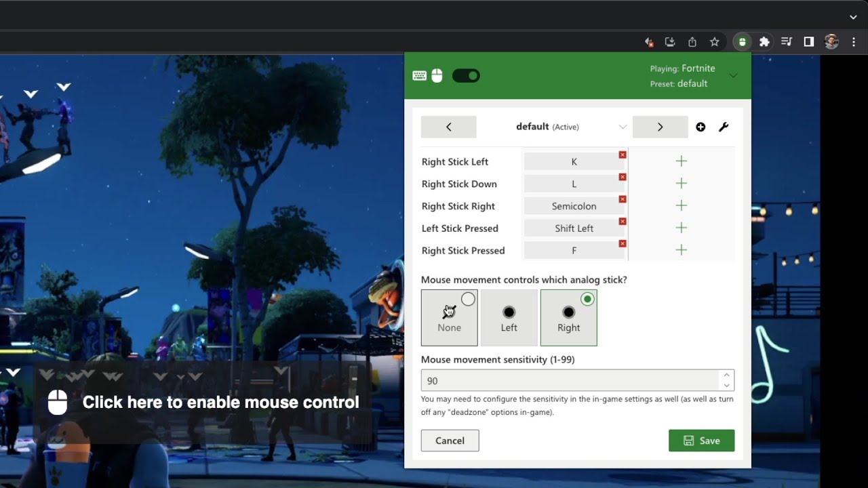Add a binding for Left Stick Pressed
868x488 pixels.
pyautogui.click(x=682, y=228)
